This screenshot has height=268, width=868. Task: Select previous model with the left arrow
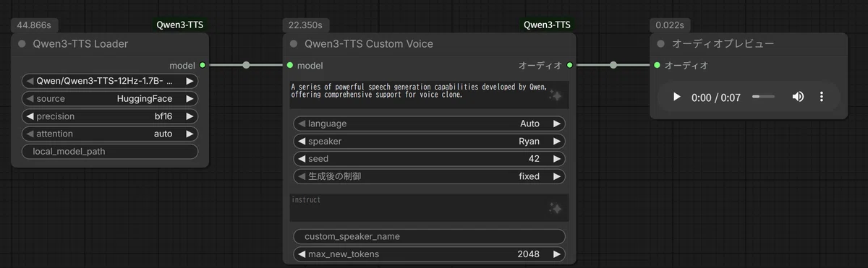coord(30,81)
